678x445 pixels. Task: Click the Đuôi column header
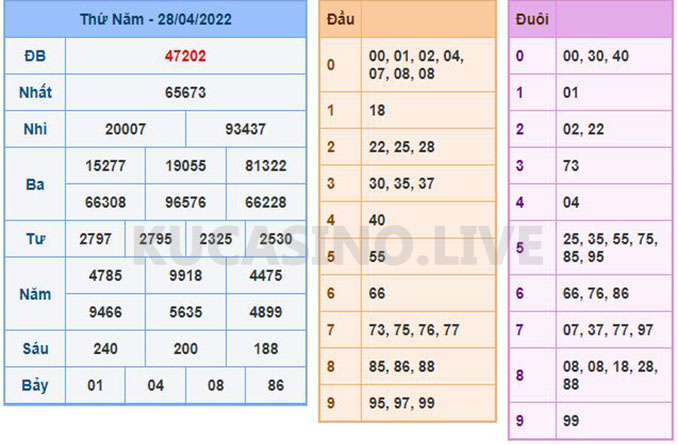[532, 19]
